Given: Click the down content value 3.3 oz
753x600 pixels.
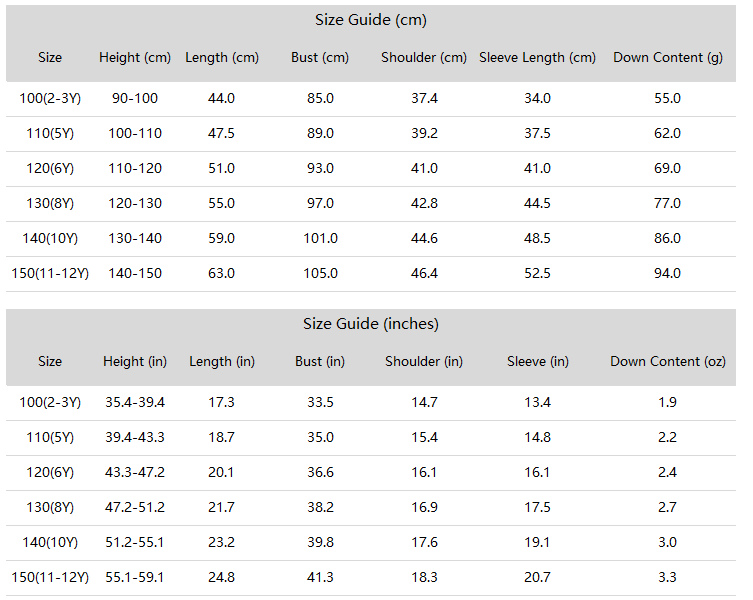Looking at the screenshot, I should [668, 577].
